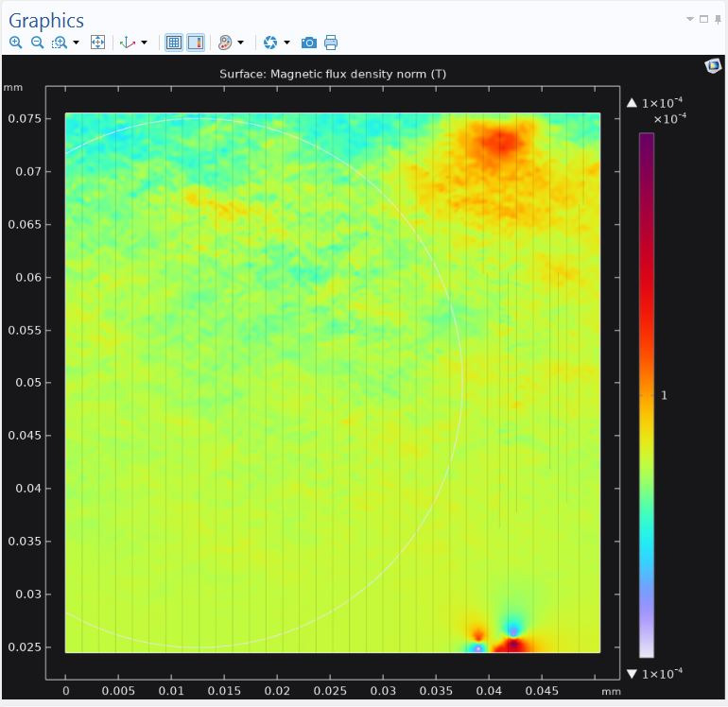Click the camera snapshot icon

pos(308,43)
